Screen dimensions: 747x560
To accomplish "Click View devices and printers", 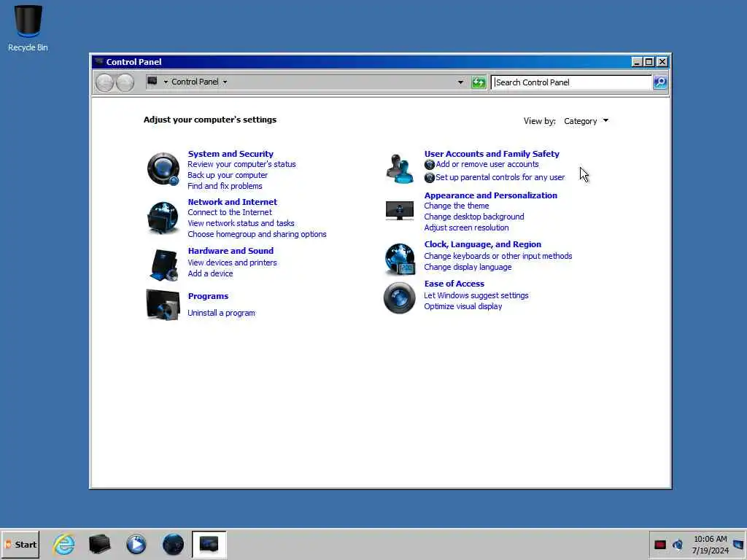I will click(232, 262).
